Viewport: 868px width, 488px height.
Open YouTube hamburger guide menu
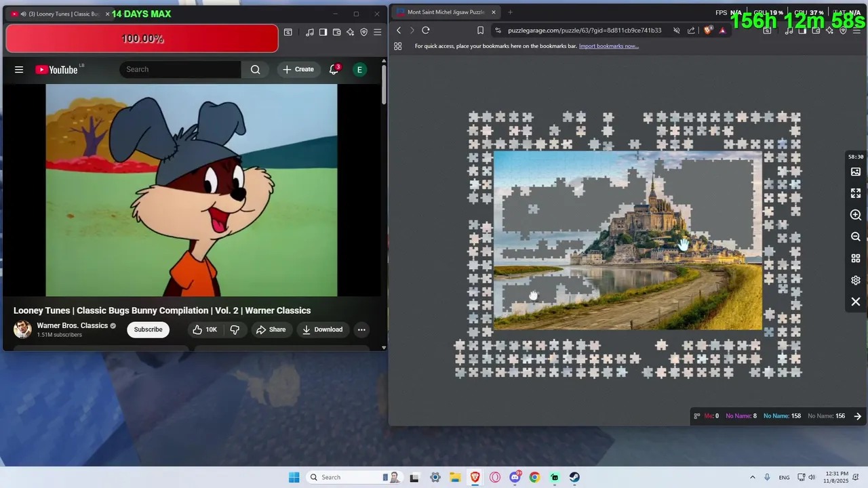click(x=19, y=69)
